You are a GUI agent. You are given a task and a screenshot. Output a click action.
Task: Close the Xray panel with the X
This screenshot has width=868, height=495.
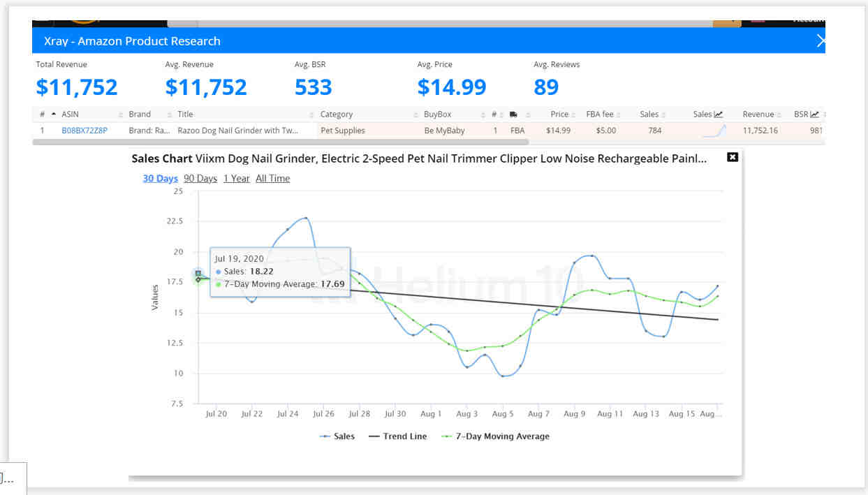820,41
